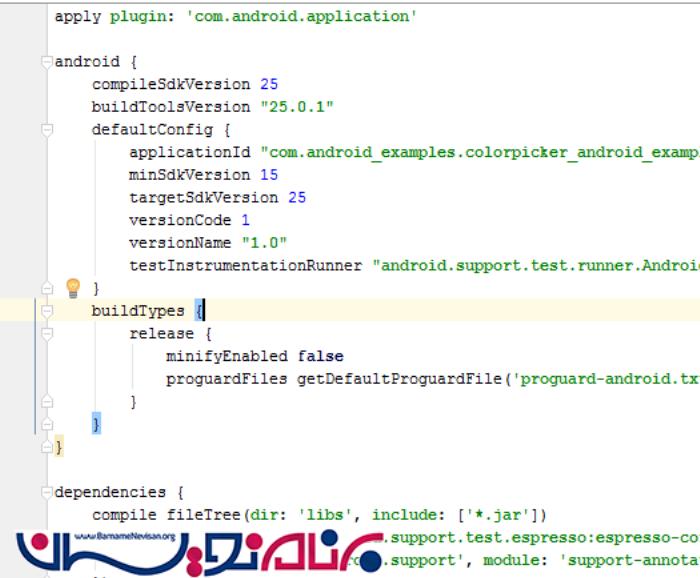Click the defaultConfig keyword
This screenshot has height=578, width=700.
click(x=152, y=130)
